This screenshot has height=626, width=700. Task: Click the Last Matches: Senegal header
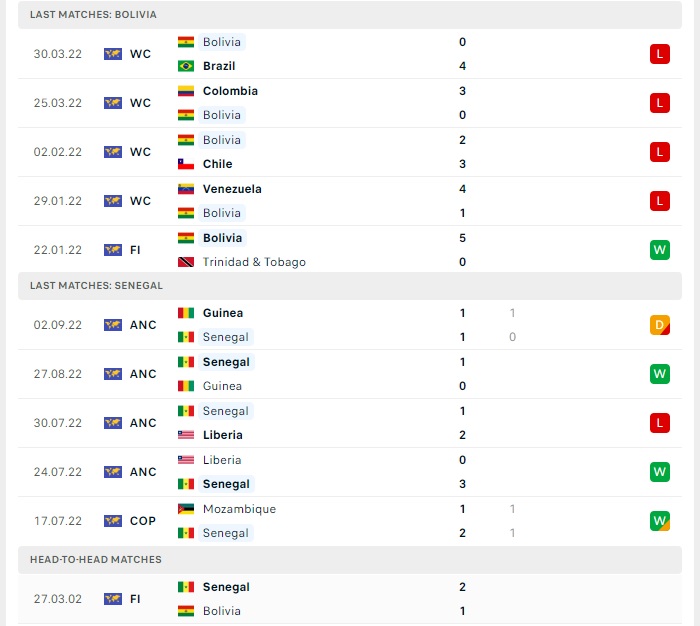[350, 286]
